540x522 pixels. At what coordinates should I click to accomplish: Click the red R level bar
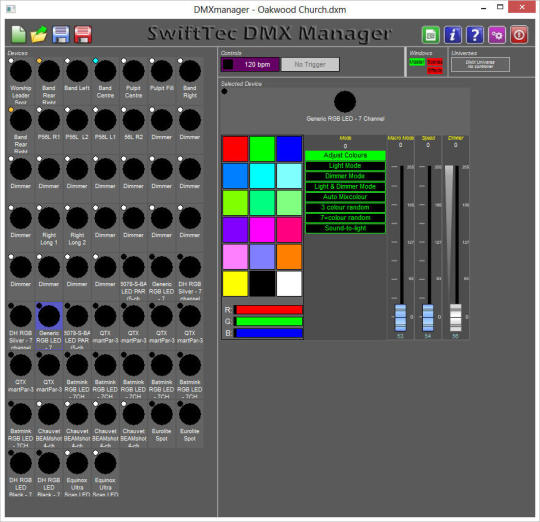pyautogui.click(x=269, y=310)
